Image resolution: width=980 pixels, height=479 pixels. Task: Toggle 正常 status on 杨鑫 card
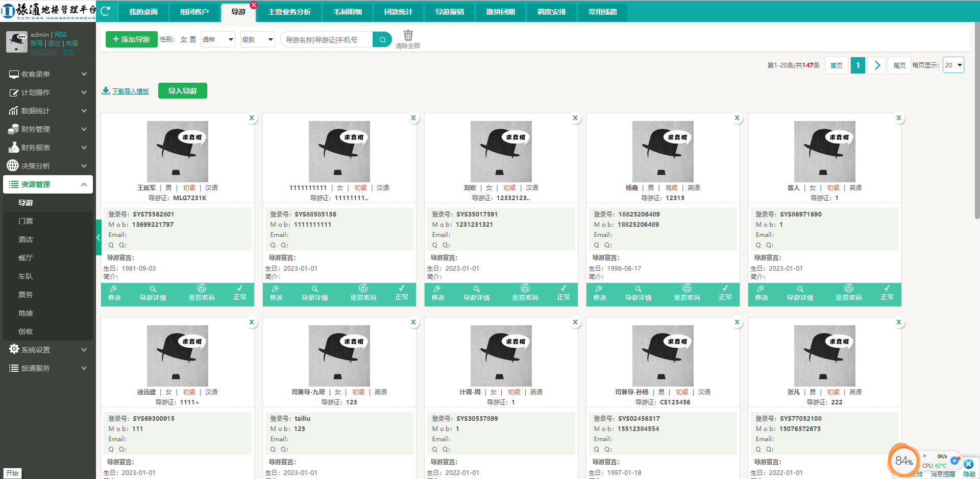tap(725, 293)
